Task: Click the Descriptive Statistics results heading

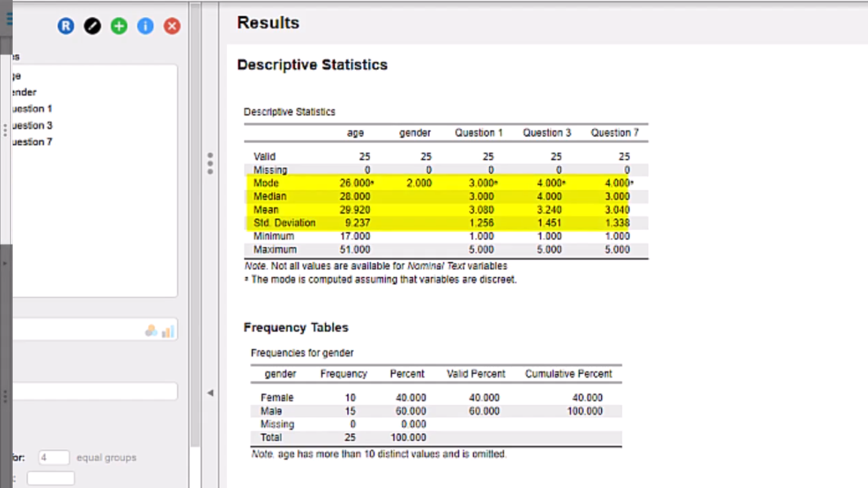Action: coord(312,65)
